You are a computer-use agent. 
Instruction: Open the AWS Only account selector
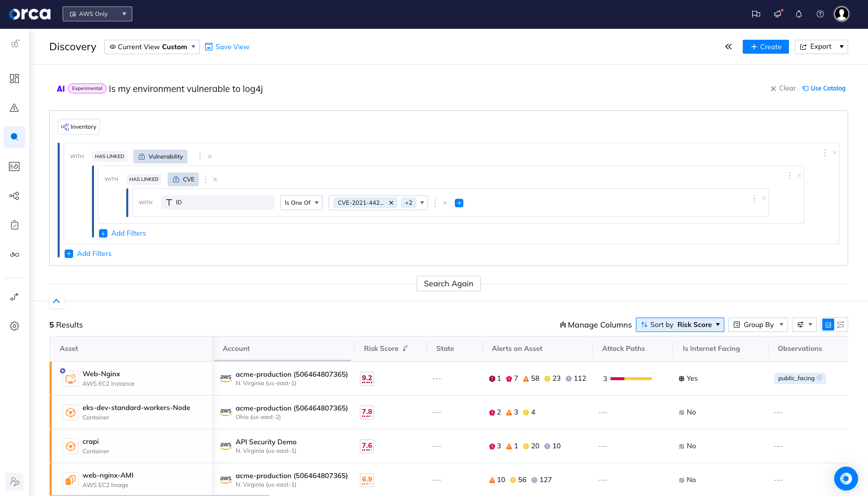click(97, 14)
